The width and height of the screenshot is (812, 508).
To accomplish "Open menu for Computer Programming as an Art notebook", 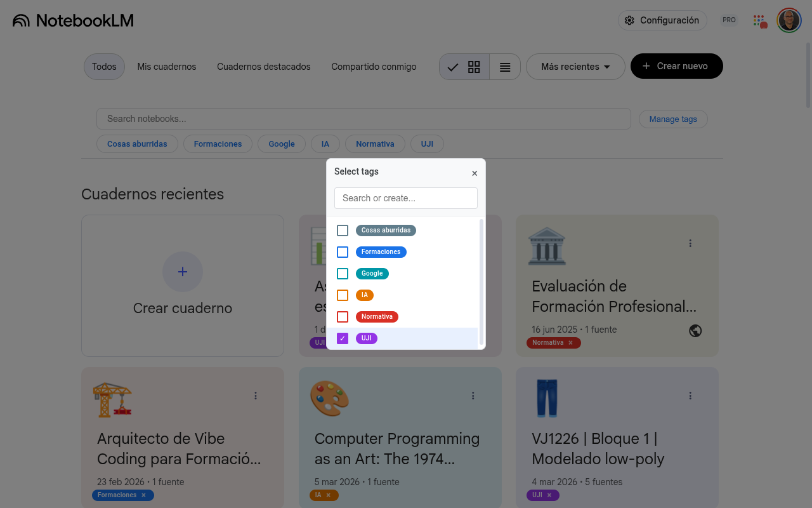I will [x=473, y=396].
